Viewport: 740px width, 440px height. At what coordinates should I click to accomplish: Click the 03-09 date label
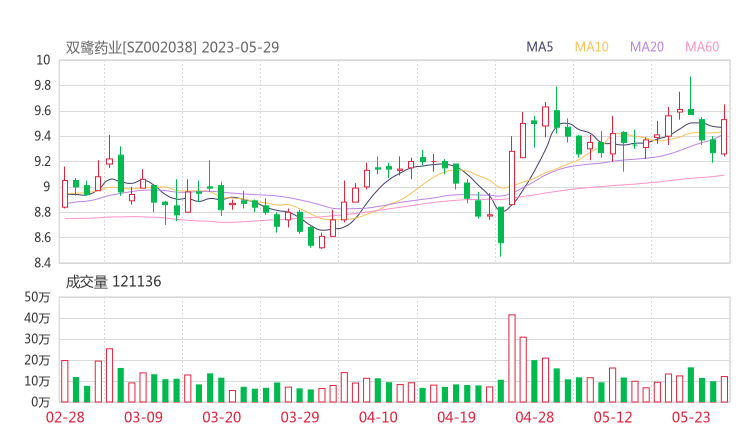[143, 417]
